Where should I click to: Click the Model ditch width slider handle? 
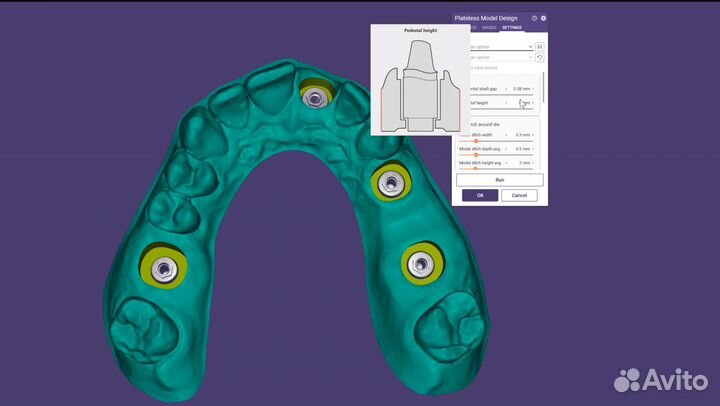pyautogui.click(x=475, y=141)
